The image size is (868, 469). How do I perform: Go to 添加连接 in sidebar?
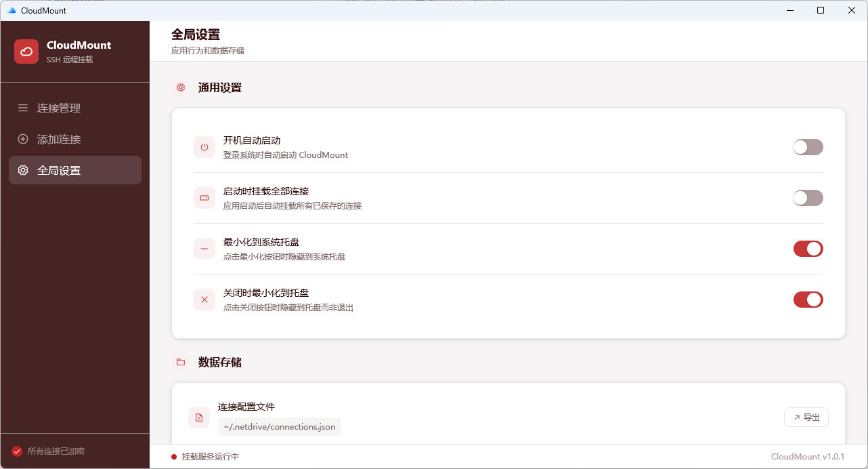[75, 139]
